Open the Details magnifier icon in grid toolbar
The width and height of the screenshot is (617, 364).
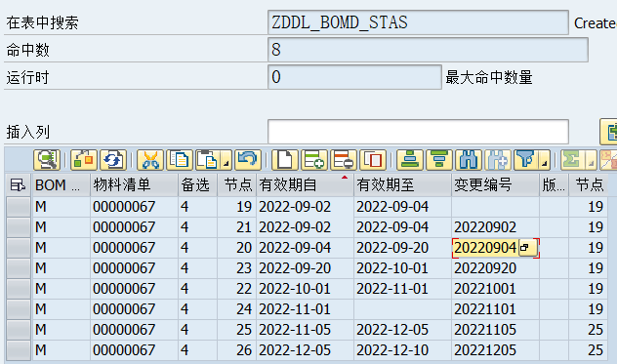coord(47,160)
